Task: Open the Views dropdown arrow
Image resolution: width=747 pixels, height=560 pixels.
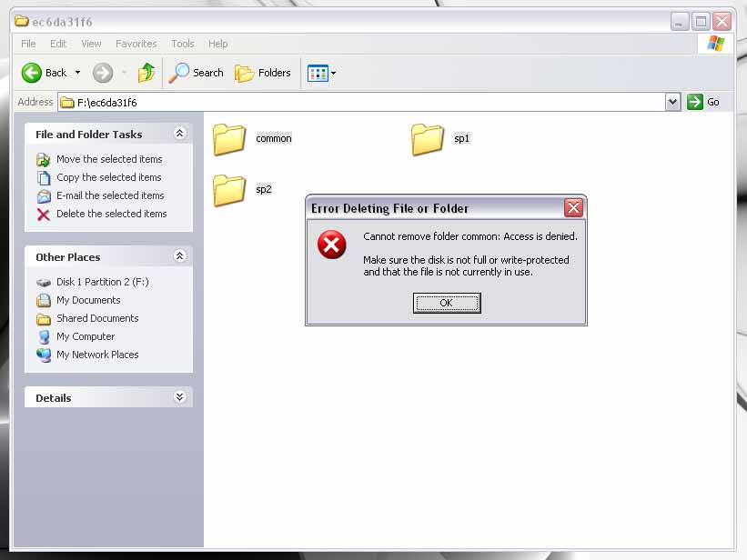Action: pyautogui.click(x=334, y=74)
